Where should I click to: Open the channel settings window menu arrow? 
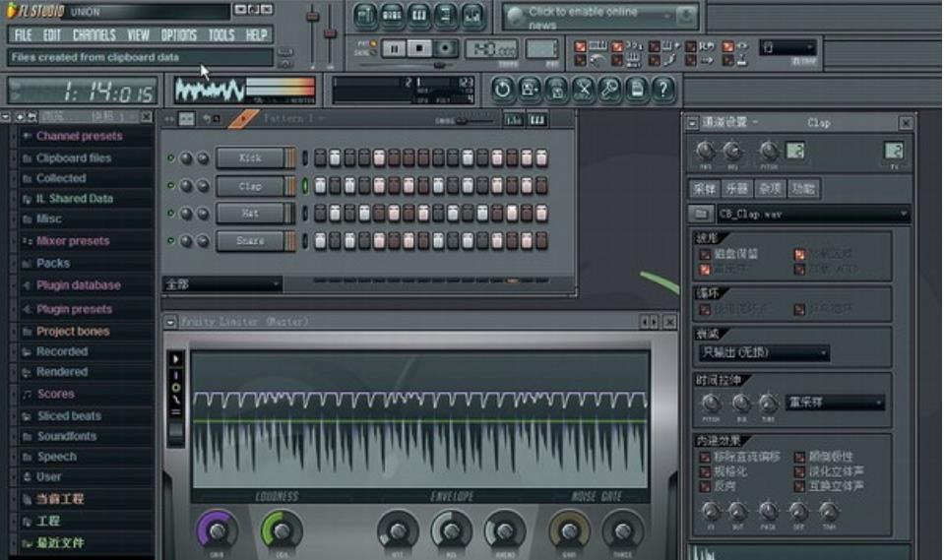pyautogui.click(x=692, y=123)
